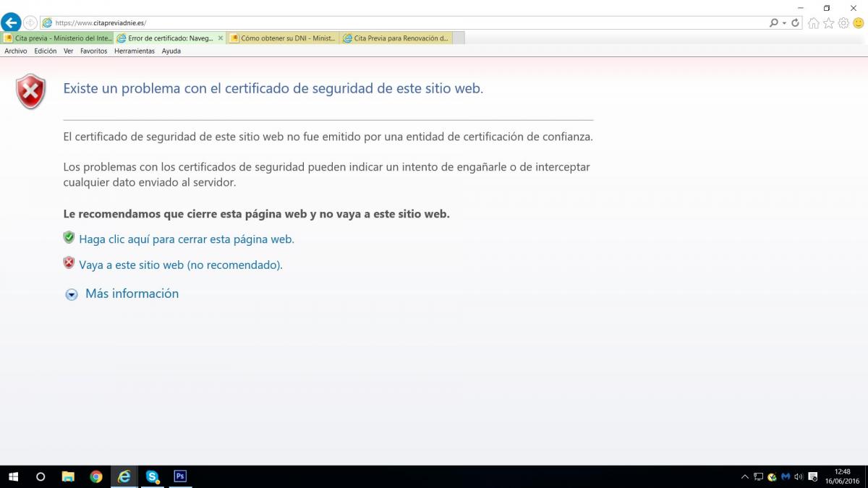Image resolution: width=868 pixels, height=488 pixels.
Task: Refresh the page with the reload icon
Action: [x=796, y=23]
